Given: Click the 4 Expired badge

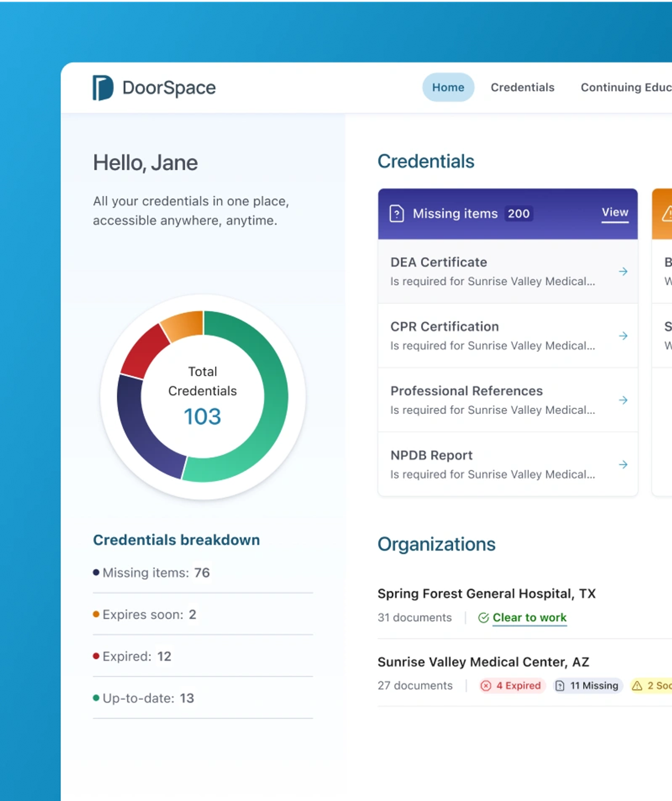Looking at the screenshot, I should tap(511, 686).
